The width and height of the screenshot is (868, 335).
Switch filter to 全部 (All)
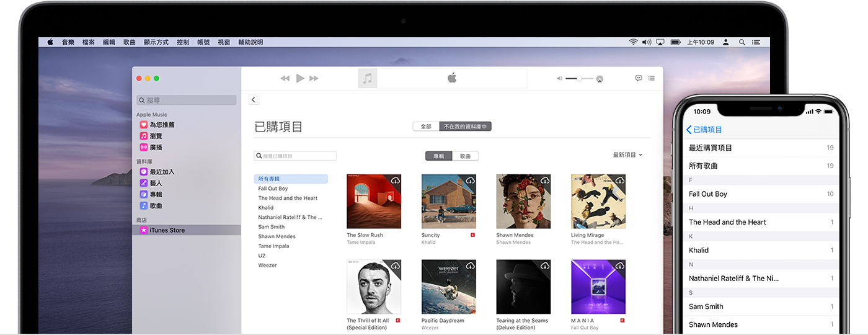[x=426, y=127]
